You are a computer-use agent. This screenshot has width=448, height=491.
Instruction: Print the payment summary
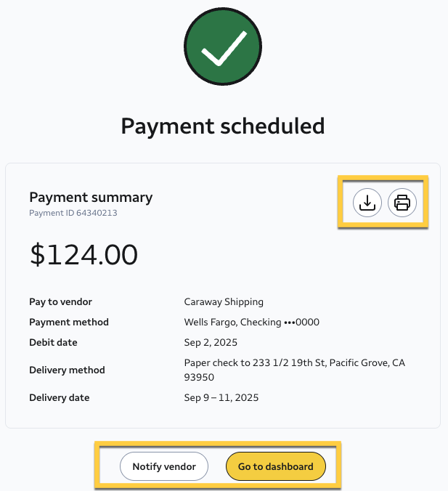[x=402, y=203]
